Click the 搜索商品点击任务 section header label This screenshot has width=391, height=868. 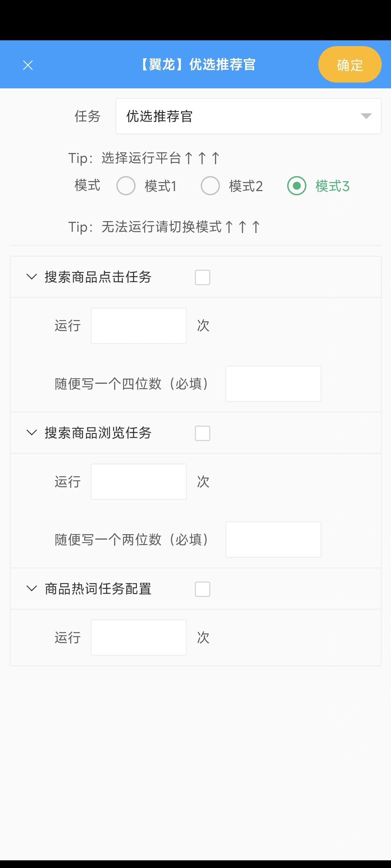point(97,277)
